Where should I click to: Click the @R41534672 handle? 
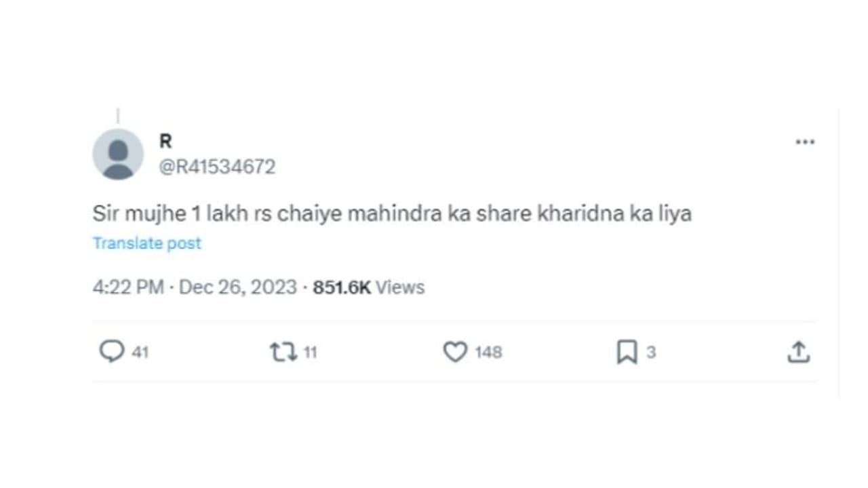pos(217,167)
